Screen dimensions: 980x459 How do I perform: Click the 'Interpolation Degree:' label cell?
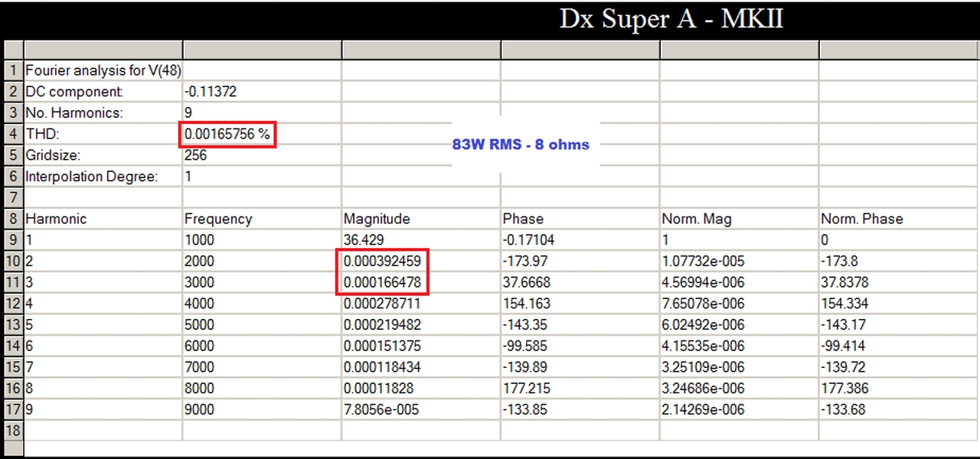pyautogui.click(x=103, y=177)
